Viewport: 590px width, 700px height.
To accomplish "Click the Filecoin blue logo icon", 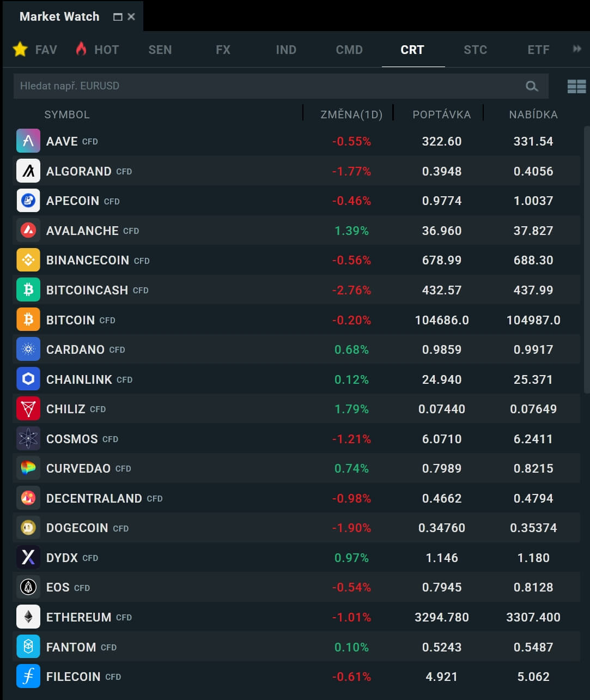I will 28,677.
